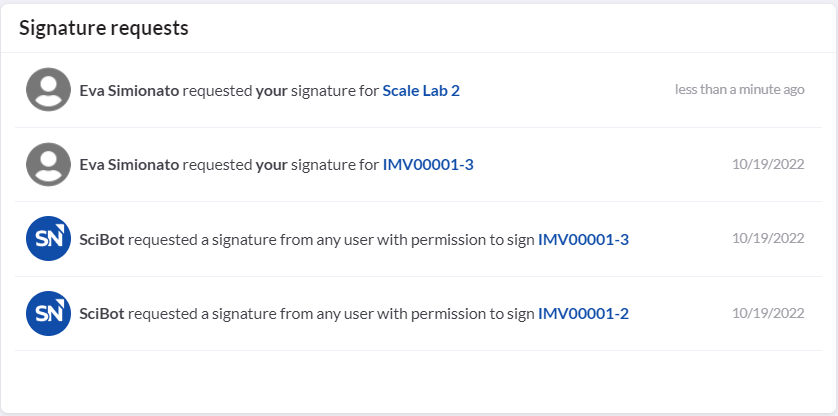Click the "less than a minute ago" timestamp
838x416 pixels.
(739, 89)
